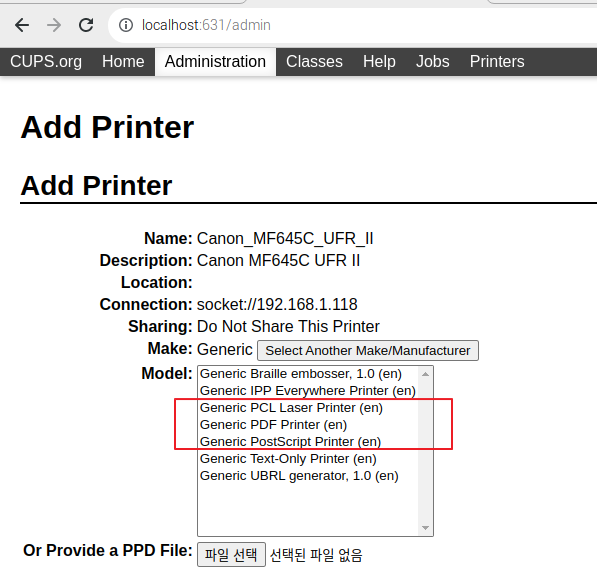Go back with the browser back arrow
The width and height of the screenshot is (597, 571).
22,25
